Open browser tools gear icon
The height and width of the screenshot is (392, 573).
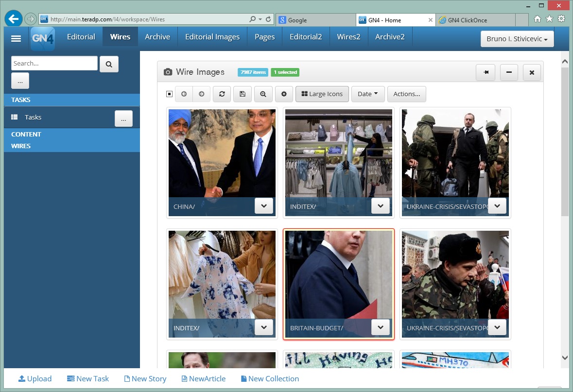coord(561,19)
